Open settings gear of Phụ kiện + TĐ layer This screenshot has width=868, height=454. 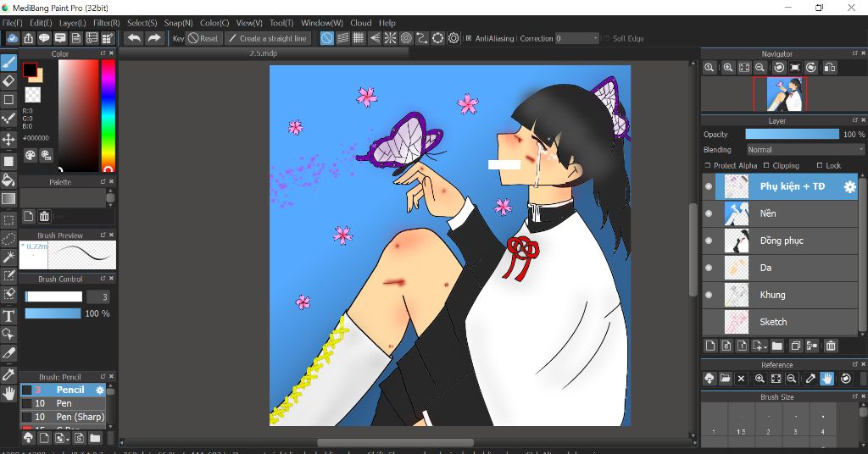click(849, 187)
